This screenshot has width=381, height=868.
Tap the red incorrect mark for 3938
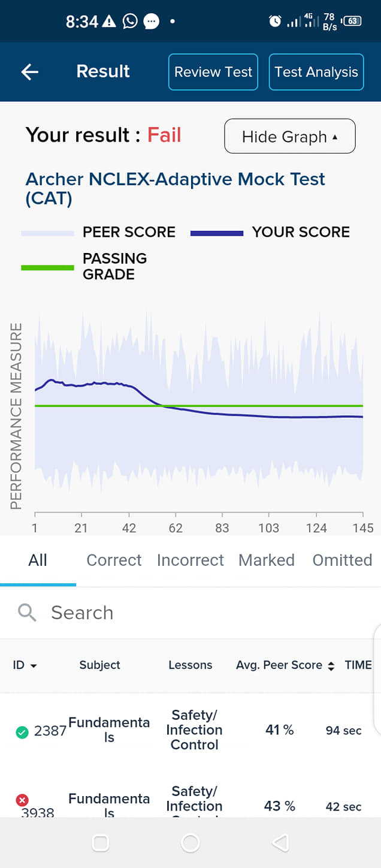22,800
